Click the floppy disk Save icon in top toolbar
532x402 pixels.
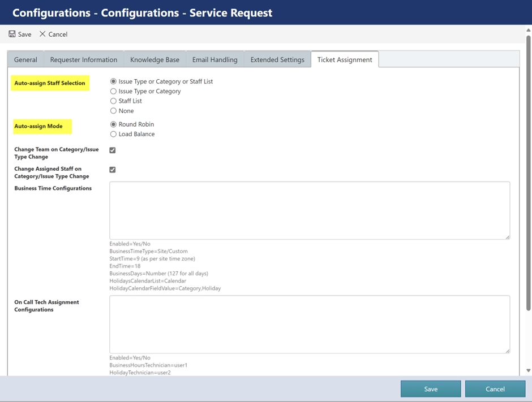pos(12,34)
